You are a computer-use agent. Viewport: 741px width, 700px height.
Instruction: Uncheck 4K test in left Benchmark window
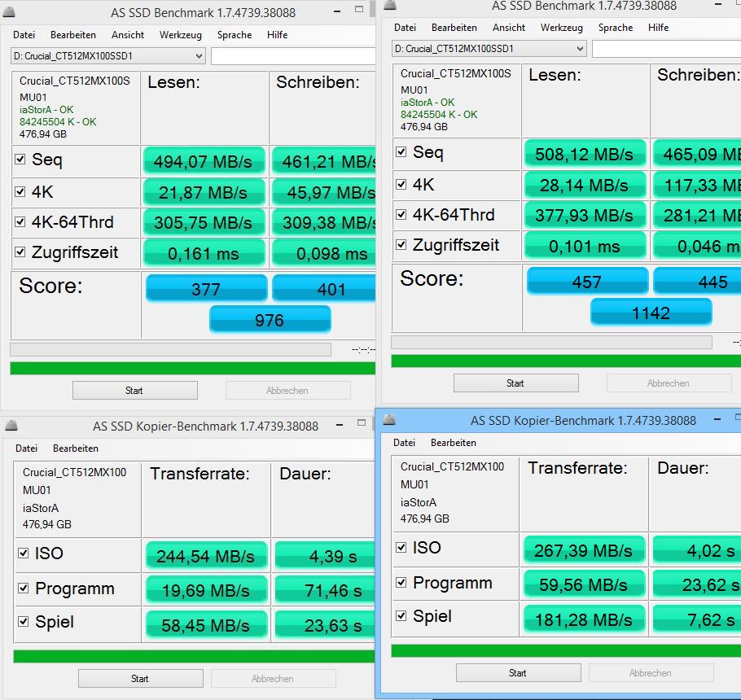pyautogui.click(x=20, y=191)
